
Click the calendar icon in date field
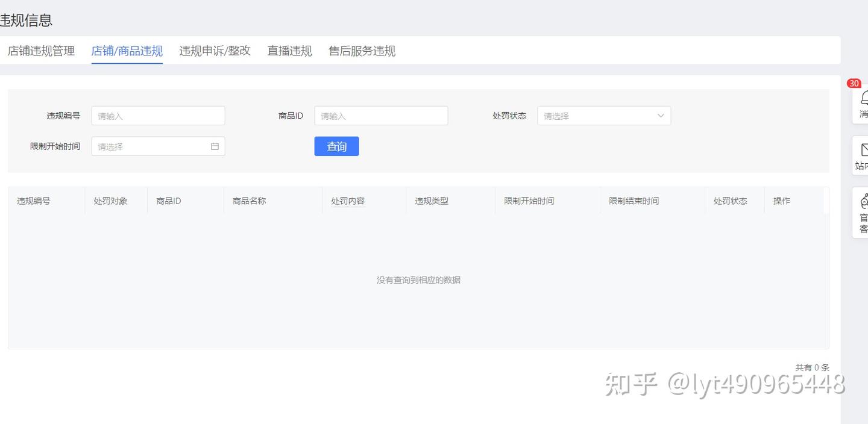[x=215, y=146]
